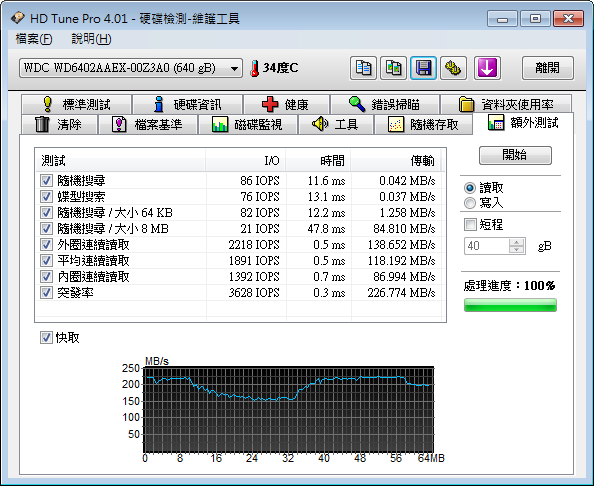
Task: Increase short stroke gB with up arrow
Action: point(516,242)
